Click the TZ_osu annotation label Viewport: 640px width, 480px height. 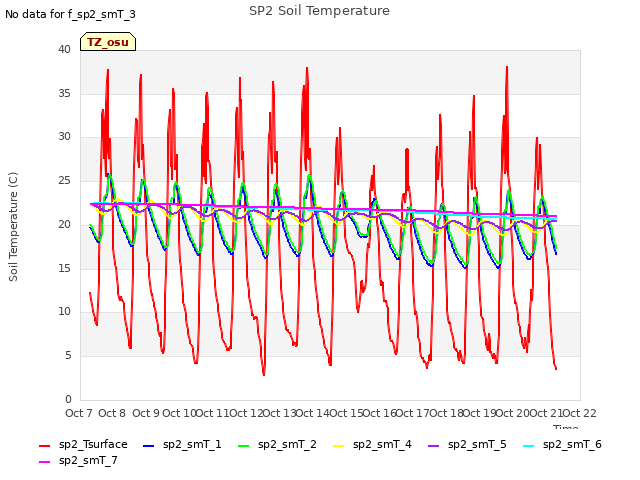(x=108, y=42)
